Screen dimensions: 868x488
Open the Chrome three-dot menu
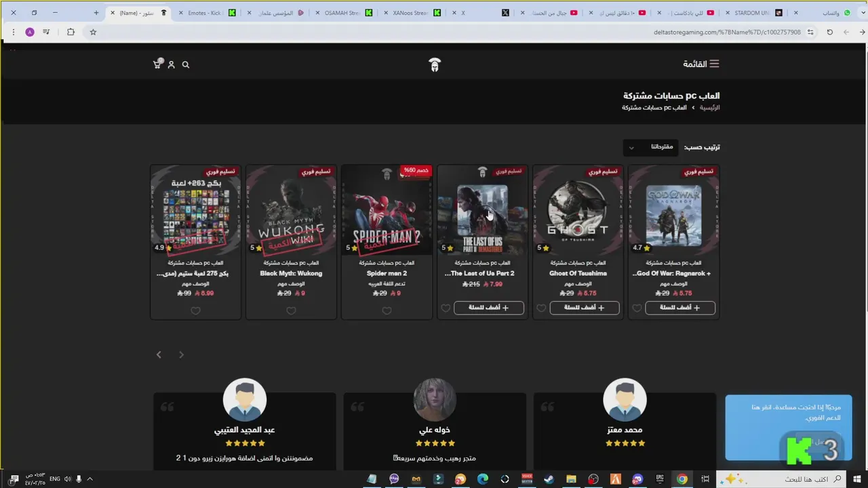[13, 32]
